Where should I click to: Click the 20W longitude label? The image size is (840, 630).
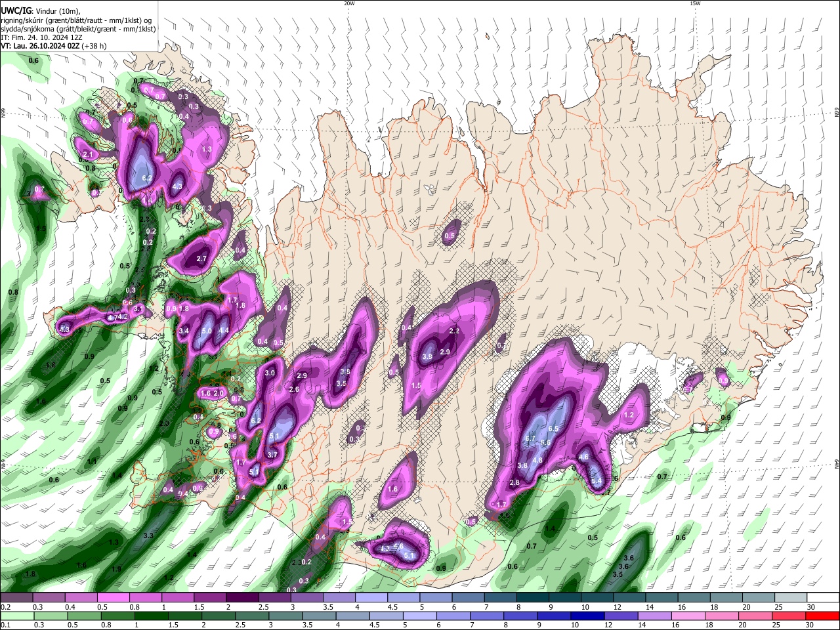349,3
